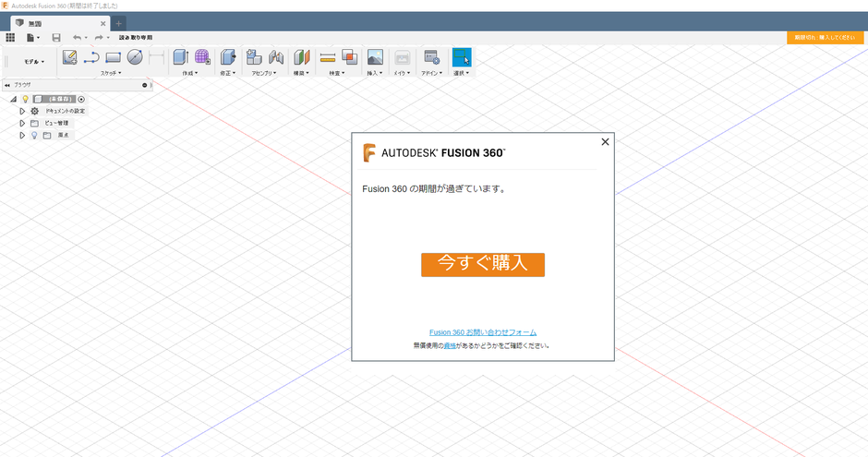This screenshot has height=457, width=868.
Task: Toggle Origin folder visibility lightbulb
Action: (x=34, y=135)
